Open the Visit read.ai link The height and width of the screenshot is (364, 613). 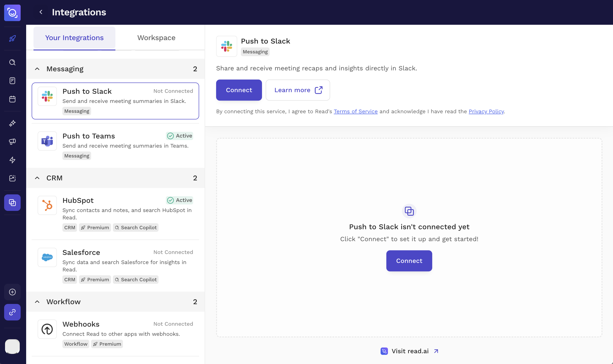pos(409,351)
